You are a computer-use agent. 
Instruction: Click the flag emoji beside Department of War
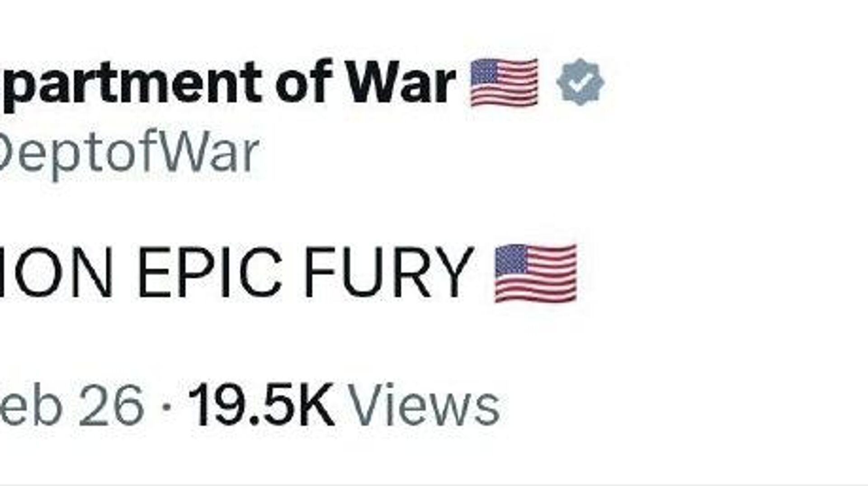[505, 83]
